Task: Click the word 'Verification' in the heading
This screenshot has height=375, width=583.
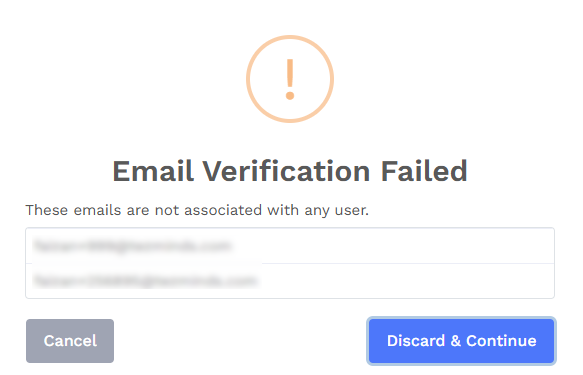Action: [286, 171]
